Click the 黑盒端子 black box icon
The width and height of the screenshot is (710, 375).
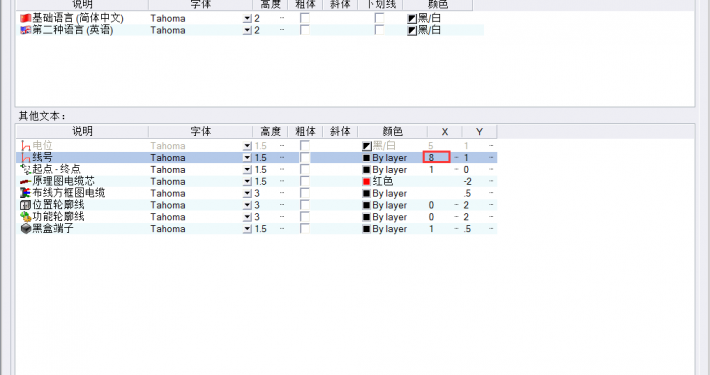coord(25,229)
